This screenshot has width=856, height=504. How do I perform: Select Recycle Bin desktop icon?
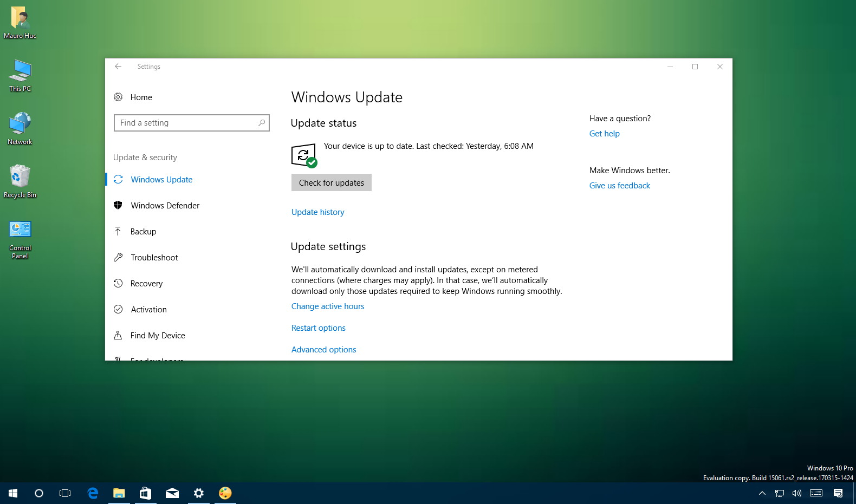(20, 182)
